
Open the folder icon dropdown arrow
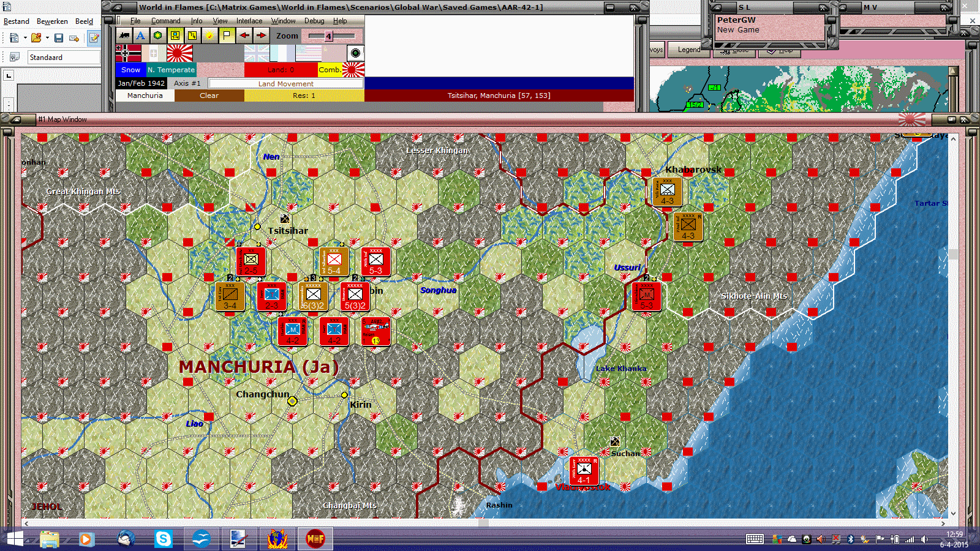click(47, 38)
